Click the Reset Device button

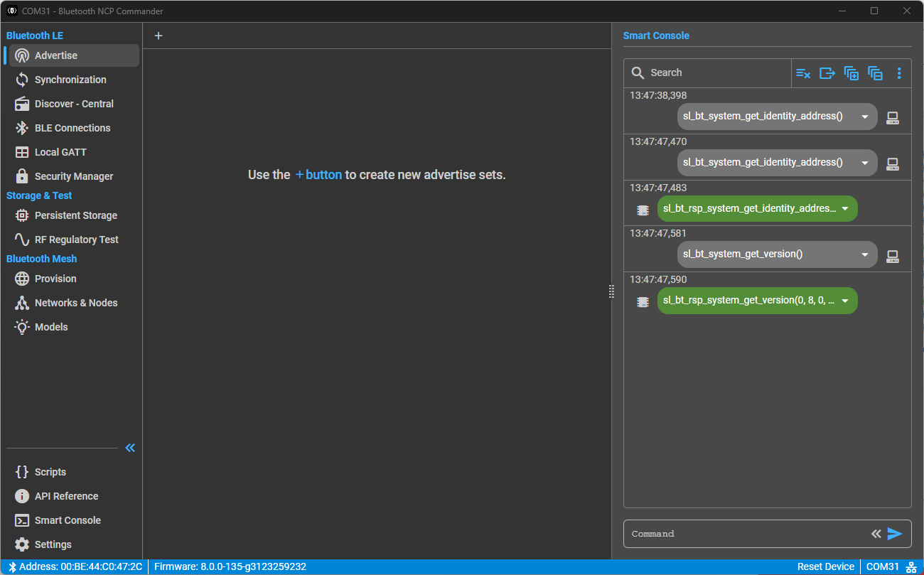(825, 566)
